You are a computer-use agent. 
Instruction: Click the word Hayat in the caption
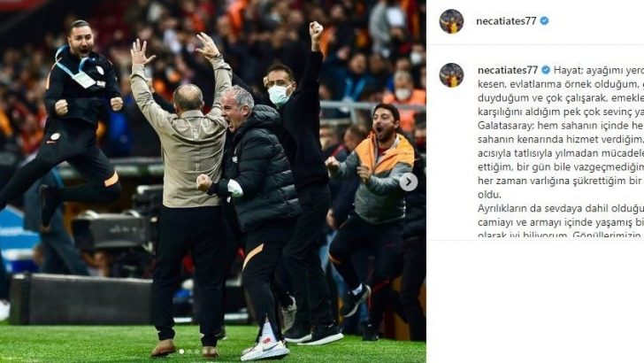tap(569, 70)
